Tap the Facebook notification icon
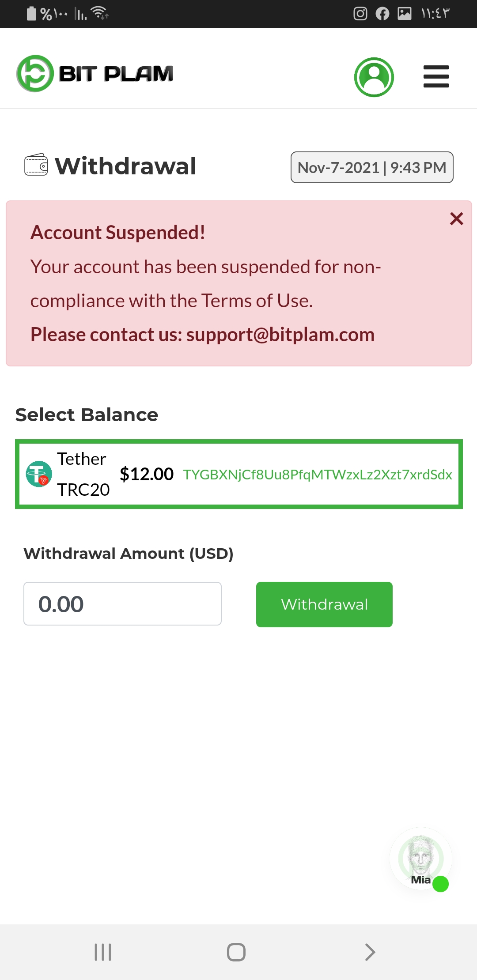 [382, 14]
